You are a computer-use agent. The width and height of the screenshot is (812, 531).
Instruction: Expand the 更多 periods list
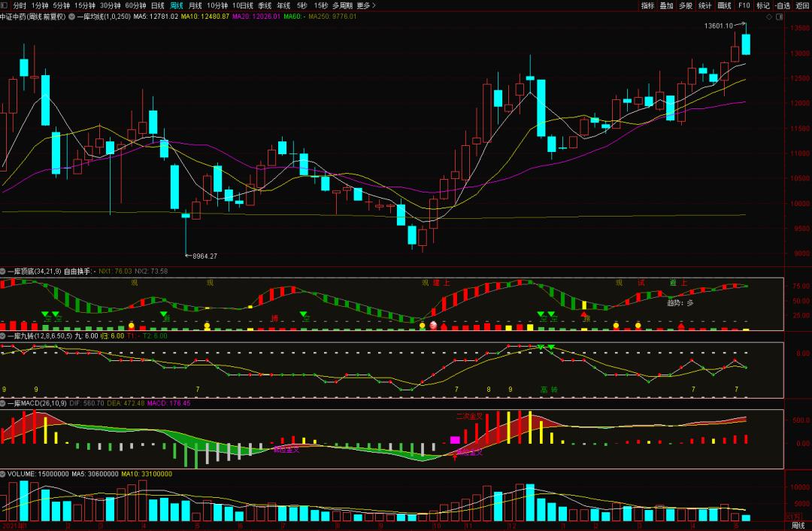[366, 6]
